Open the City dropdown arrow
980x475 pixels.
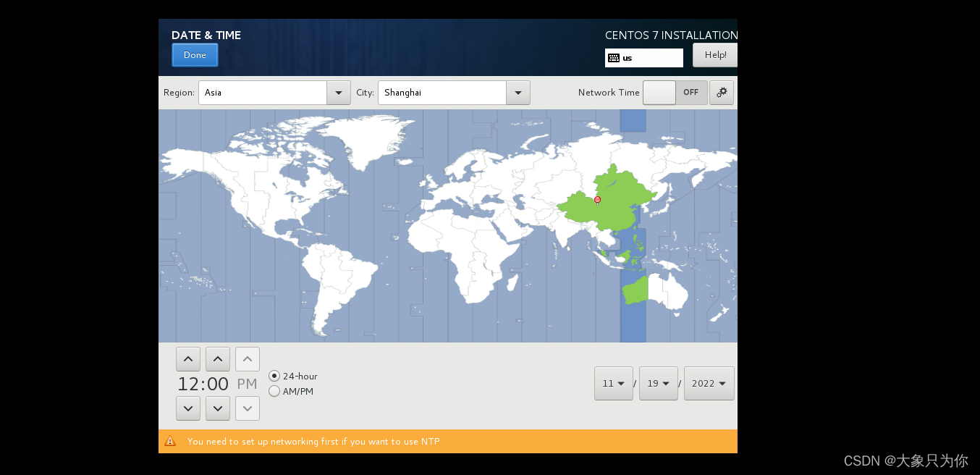click(x=518, y=93)
